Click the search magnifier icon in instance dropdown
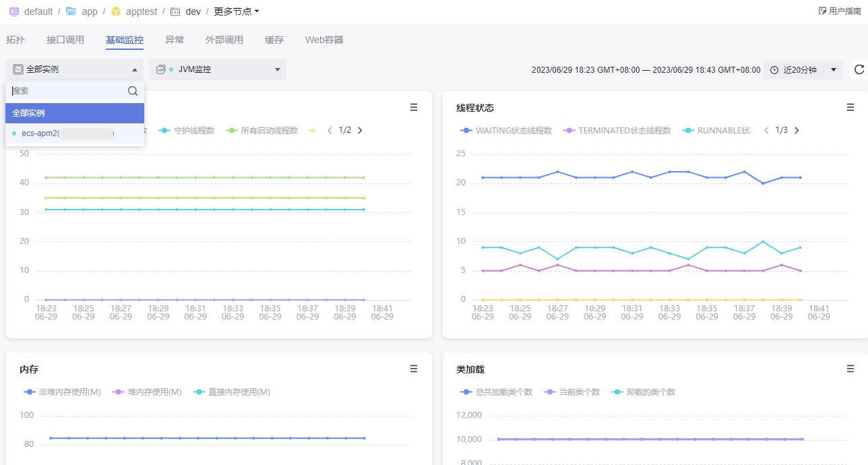Image resolution: width=868 pixels, height=465 pixels. [x=133, y=91]
